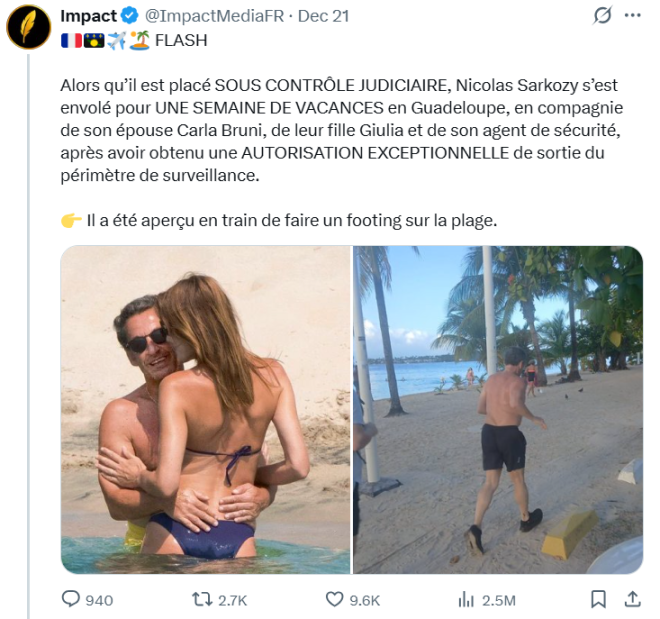Viewport: 660px width, 619px height.
Task: Open the @ImpactMediaFR handle link
Action: point(215,16)
